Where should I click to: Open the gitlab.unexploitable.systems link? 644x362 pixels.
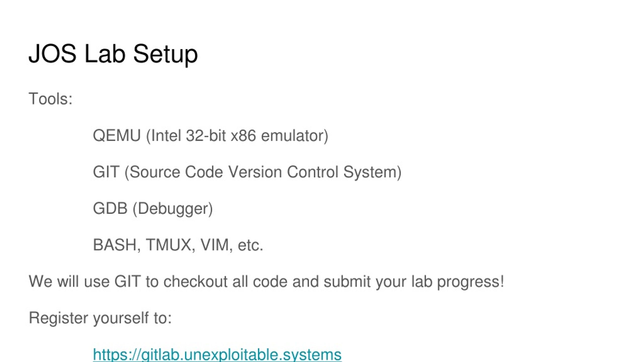pyautogui.click(x=217, y=354)
